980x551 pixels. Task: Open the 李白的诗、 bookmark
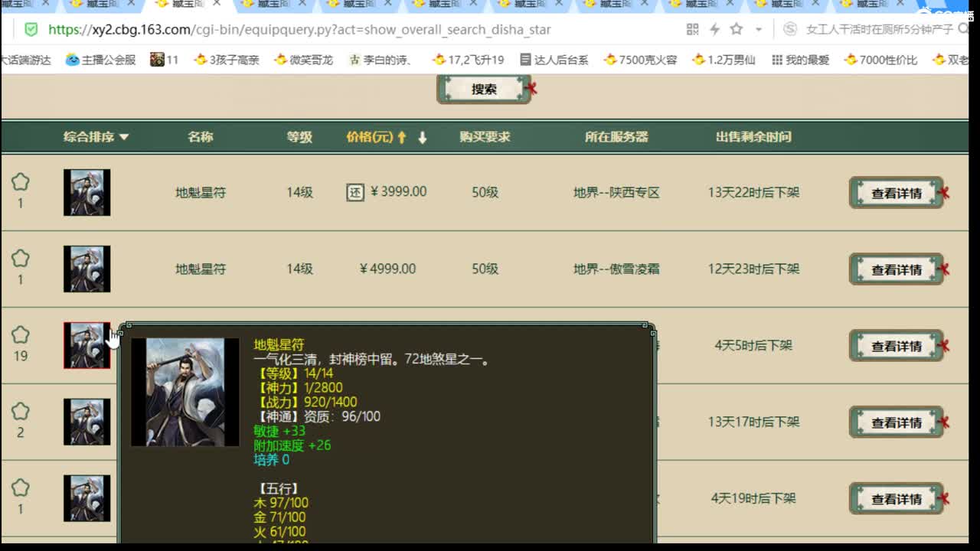(381, 60)
